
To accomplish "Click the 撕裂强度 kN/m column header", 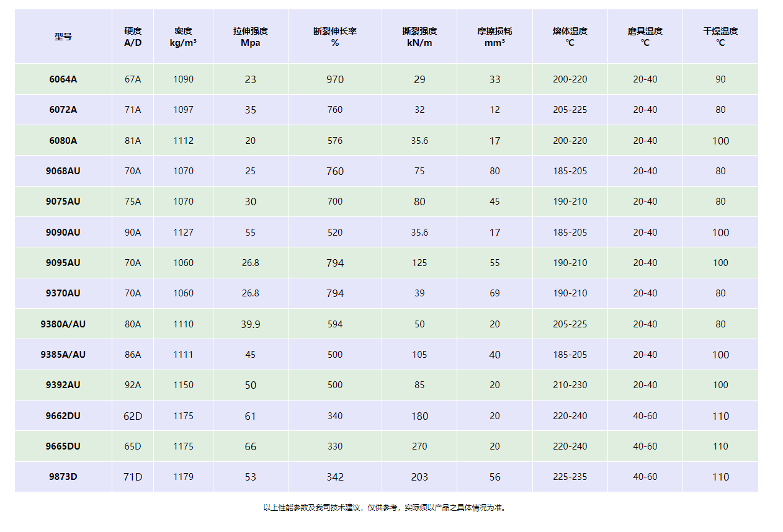I will (x=419, y=37).
